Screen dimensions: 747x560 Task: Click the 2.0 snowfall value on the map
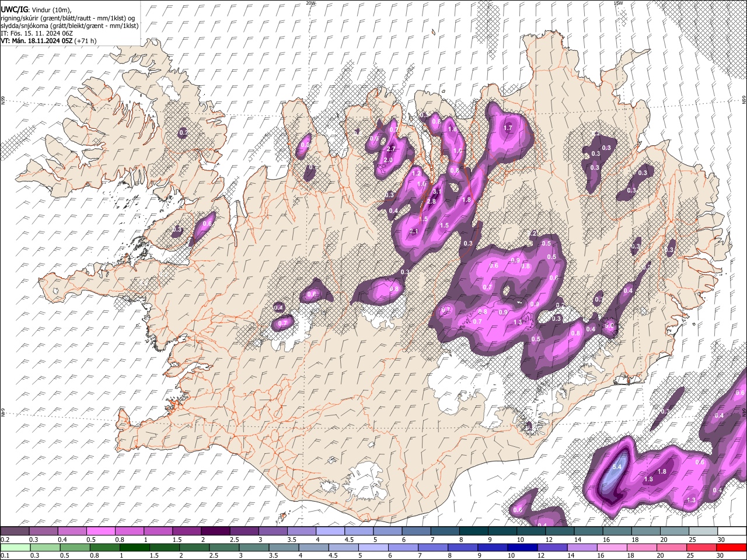pos(388,160)
